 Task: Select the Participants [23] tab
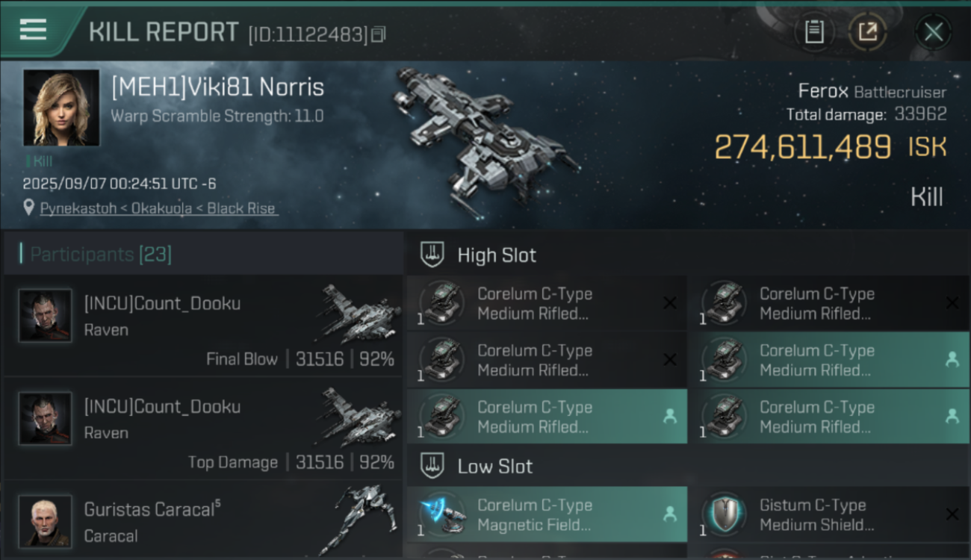click(101, 255)
